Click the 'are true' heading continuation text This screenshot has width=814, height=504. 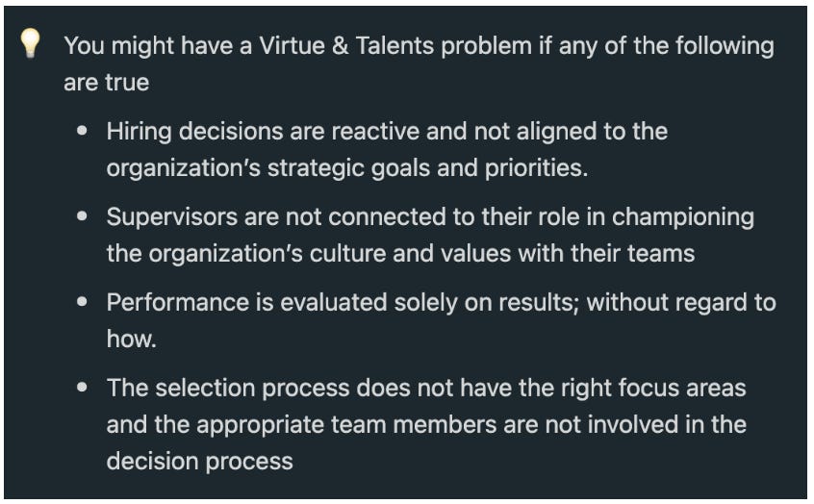click(107, 83)
